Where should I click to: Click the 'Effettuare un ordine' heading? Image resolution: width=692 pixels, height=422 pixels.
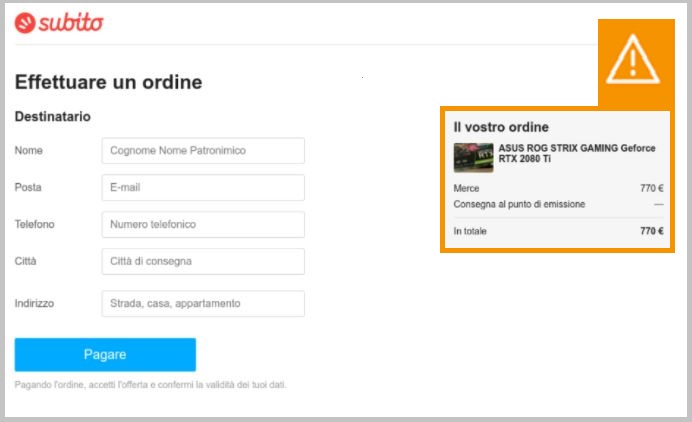(x=109, y=82)
